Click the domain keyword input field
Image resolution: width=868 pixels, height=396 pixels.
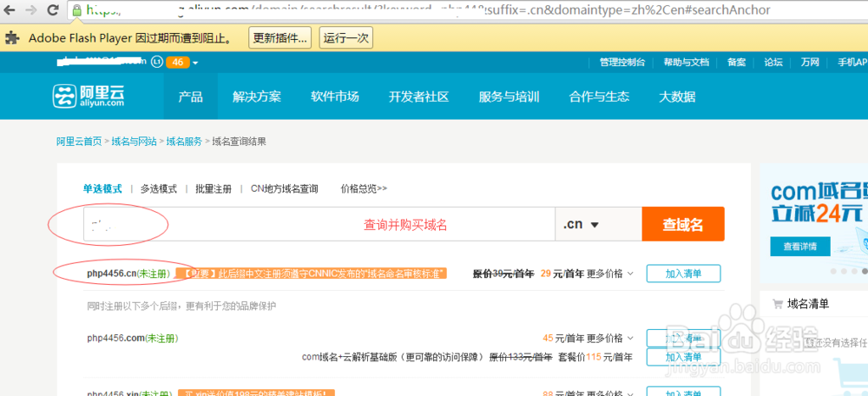[x=319, y=224]
